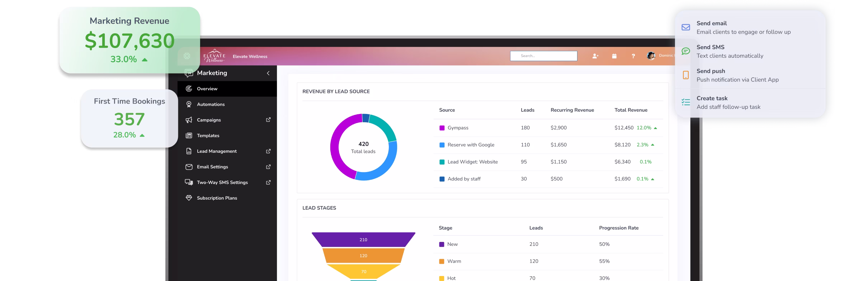Screen dimensions: 868x281
Task: Click the Marketing section chat icon
Action: pos(189,73)
